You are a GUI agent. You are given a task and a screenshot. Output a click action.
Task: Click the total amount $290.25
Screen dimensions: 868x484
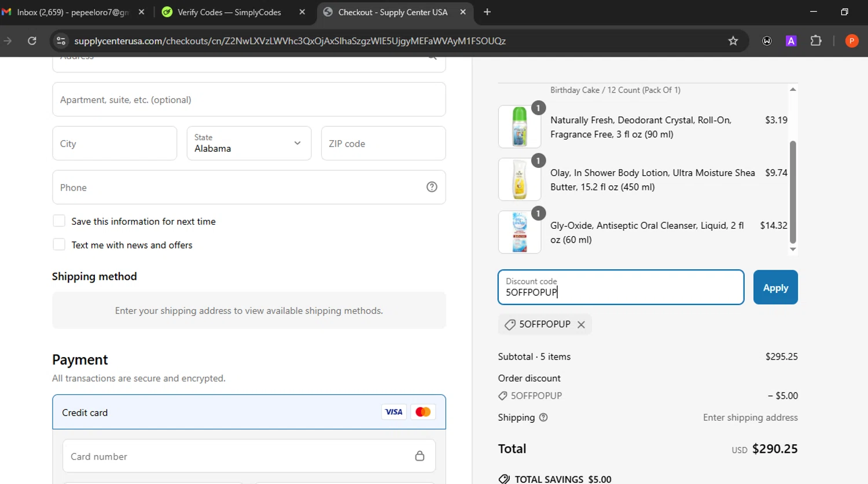click(x=775, y=449)
